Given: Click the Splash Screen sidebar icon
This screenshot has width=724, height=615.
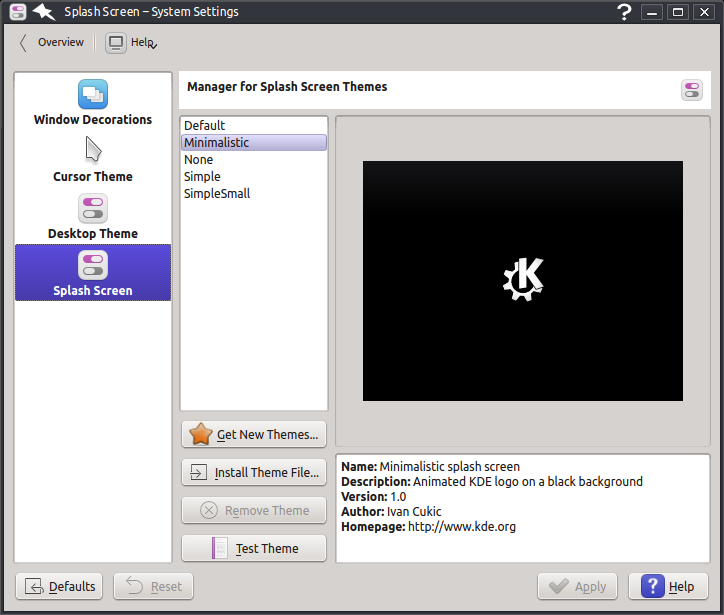Looking at the screenshot, I should [93, 265].
